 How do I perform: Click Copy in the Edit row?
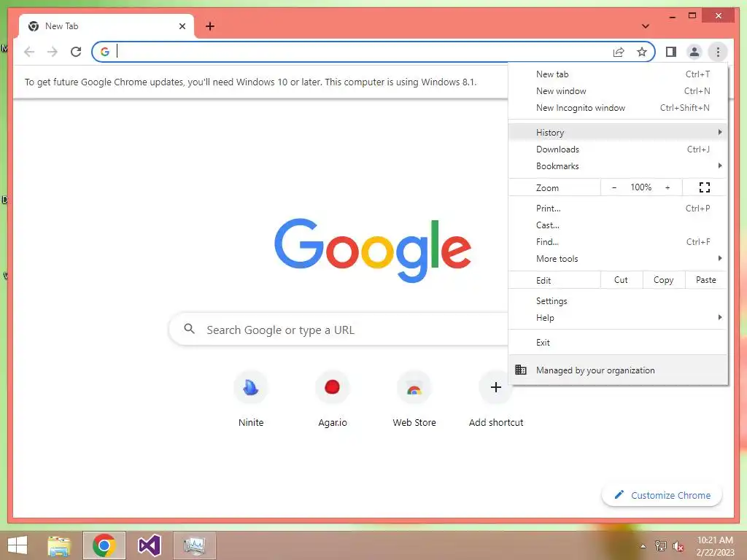[x=663, y=280]
